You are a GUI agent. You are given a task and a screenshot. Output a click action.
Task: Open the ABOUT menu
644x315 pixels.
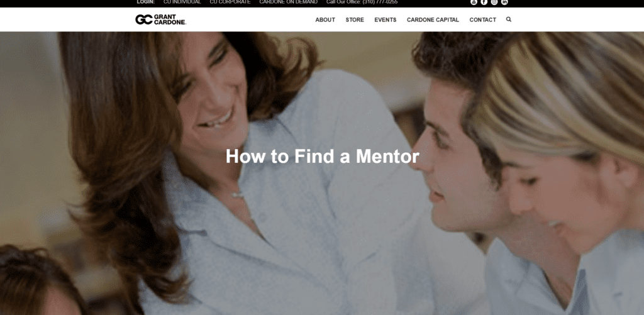[x=325, y=19]
